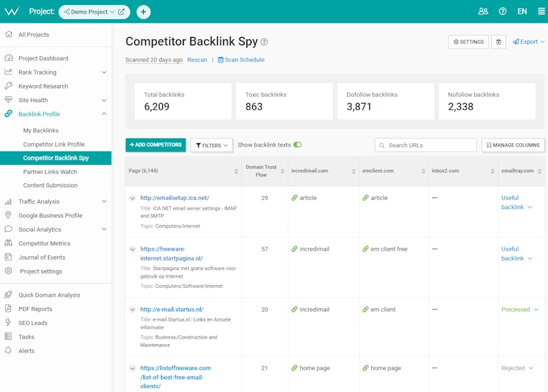548x392 pixels.
Task: Add a new project with plus button
Action: click(x=143, y=12)
